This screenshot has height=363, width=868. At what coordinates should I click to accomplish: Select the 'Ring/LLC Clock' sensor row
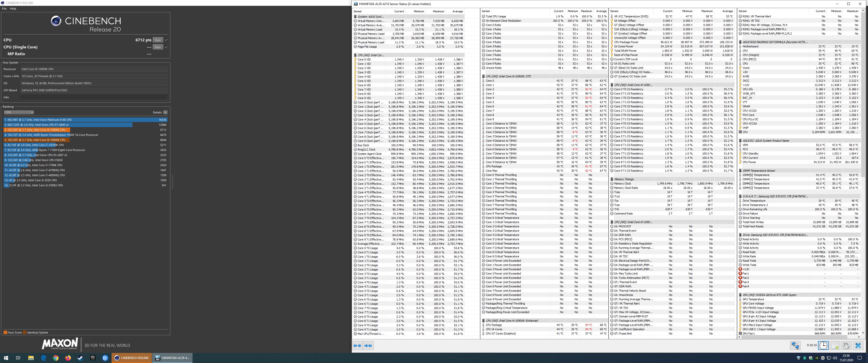[x=409, y=149]
